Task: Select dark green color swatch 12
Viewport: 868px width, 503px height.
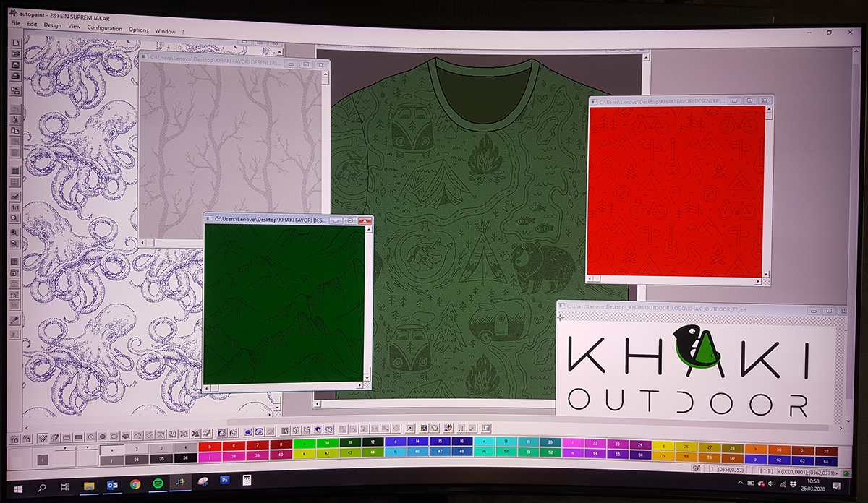Action: (x=373, y=441)
